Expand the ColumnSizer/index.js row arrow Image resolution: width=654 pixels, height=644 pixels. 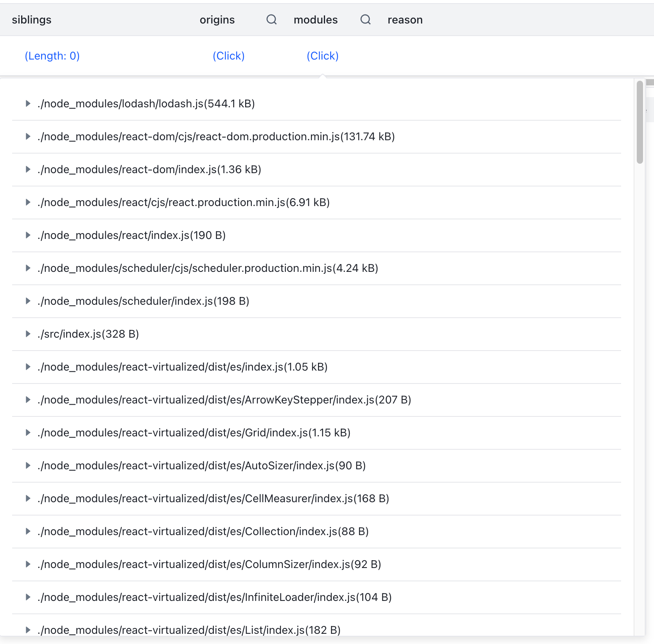(x=28, y=564)
